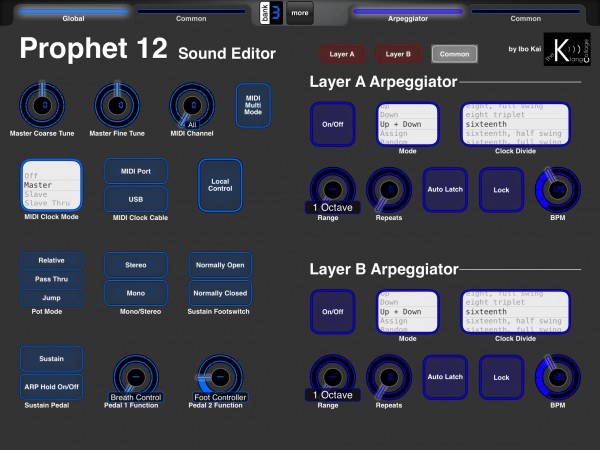
Task: Open the bank selector icon
Action: (x=271, y=13)
